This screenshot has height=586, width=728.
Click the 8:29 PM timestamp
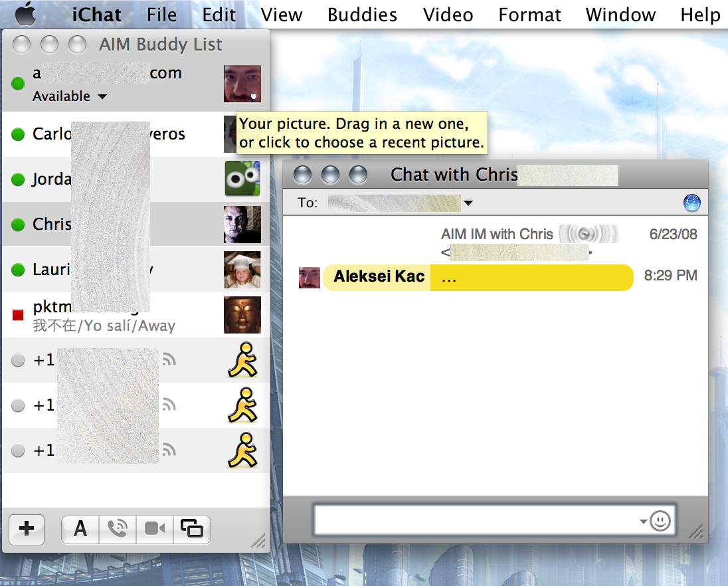point(670,275)
